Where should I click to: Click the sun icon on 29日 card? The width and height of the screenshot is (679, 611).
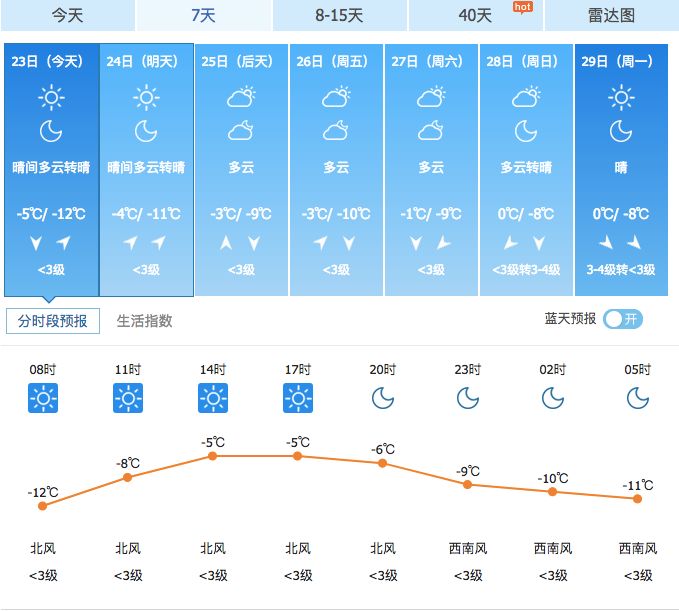pos(621,97)
